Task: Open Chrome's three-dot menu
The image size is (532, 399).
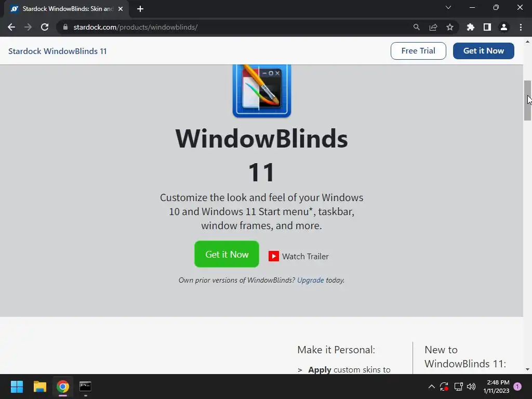Action: pyautogui.click(x=521, y=27)
